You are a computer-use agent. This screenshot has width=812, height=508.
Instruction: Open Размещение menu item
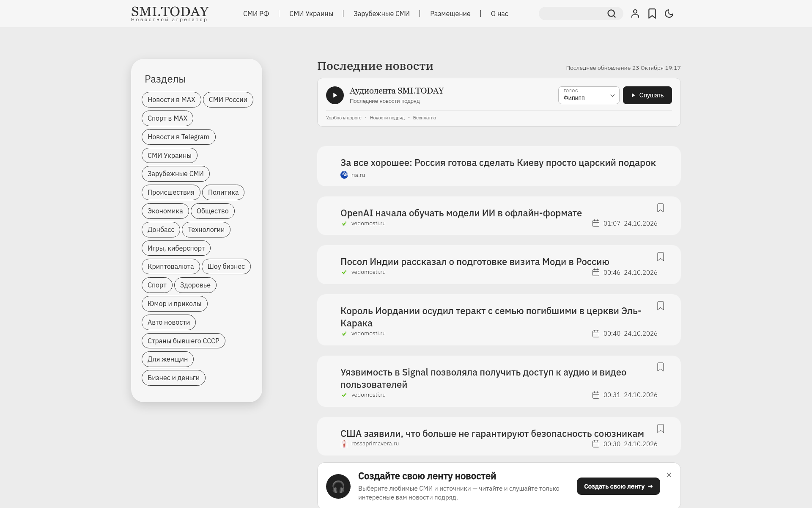(450, 14)
